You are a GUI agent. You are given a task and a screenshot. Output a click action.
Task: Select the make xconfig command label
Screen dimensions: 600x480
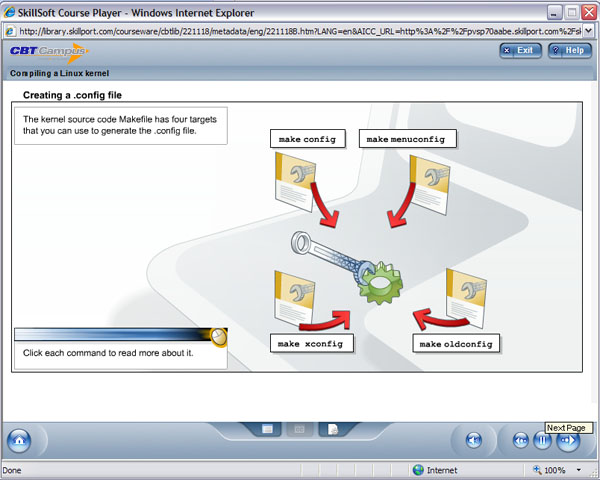[x=311, y=343]
